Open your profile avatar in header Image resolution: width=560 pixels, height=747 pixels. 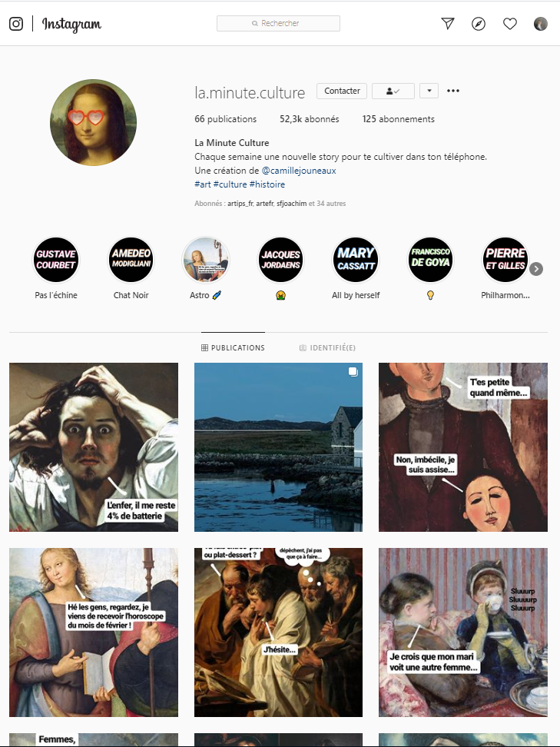[541, 23]
